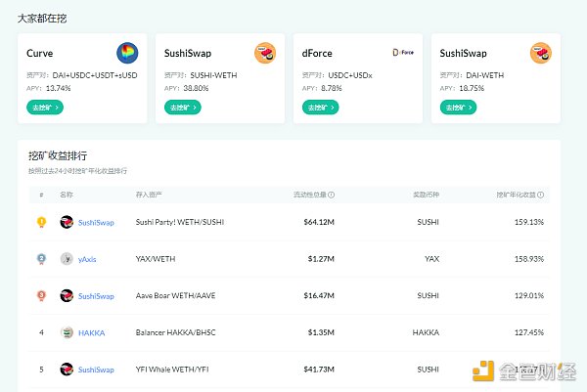This screenshot has height=392, width=587.
Task: Click 去挖矿 button on Curve card
Action: [x=45, y=108]
